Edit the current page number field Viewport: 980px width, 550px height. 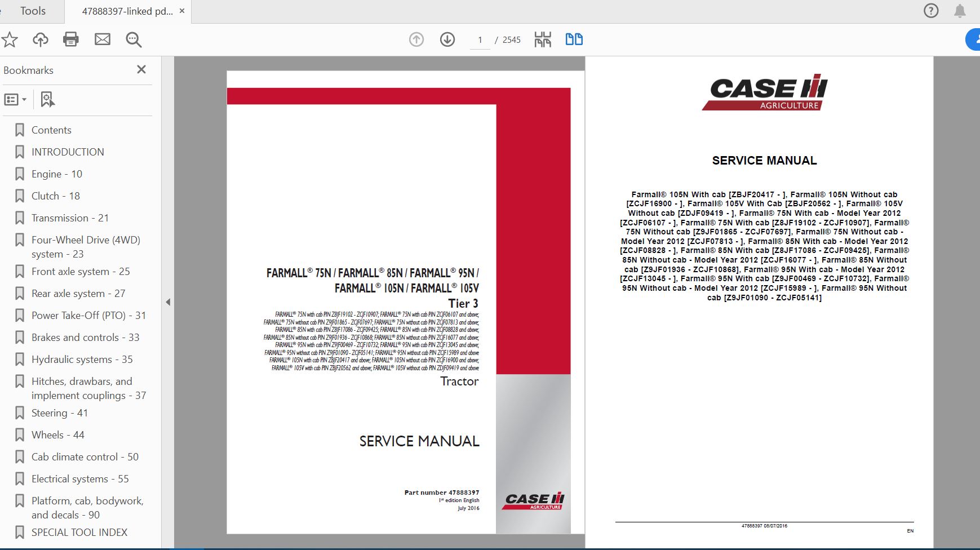[x=480, y=39]
